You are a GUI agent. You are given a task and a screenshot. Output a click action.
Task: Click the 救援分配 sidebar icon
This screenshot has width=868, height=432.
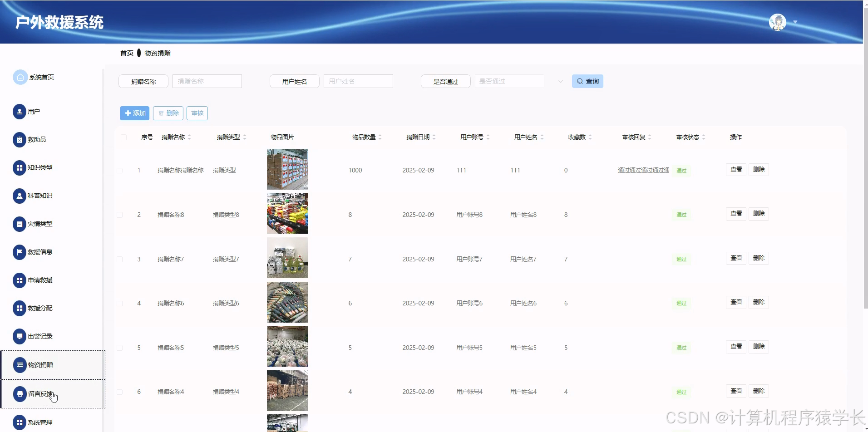(x=20, y=309)
